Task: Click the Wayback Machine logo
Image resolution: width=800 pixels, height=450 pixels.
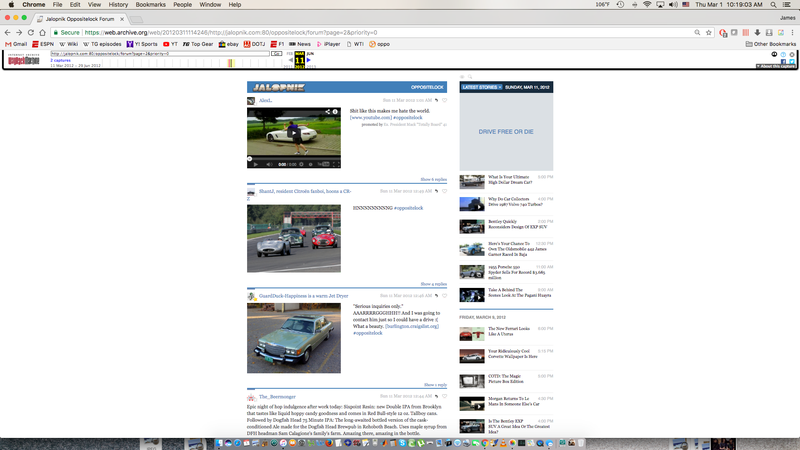Action: pyautogui.click(x=23, y=60)
